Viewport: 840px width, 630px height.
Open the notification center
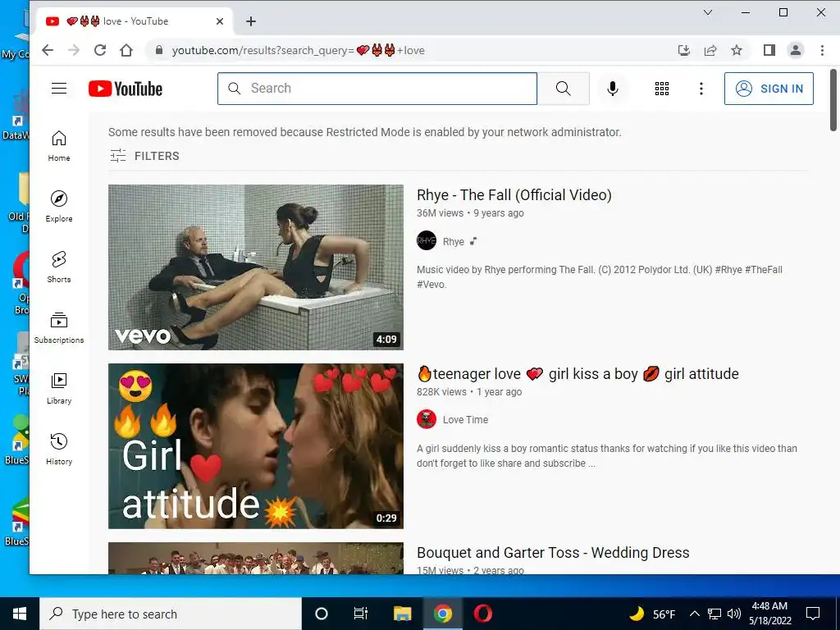click(x=813, y=614)
